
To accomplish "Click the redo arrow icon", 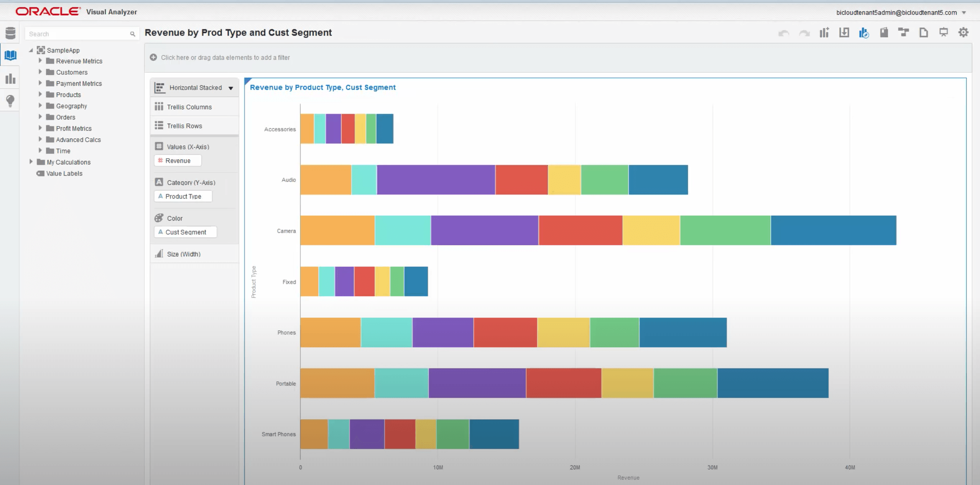I will pos(804,33).
